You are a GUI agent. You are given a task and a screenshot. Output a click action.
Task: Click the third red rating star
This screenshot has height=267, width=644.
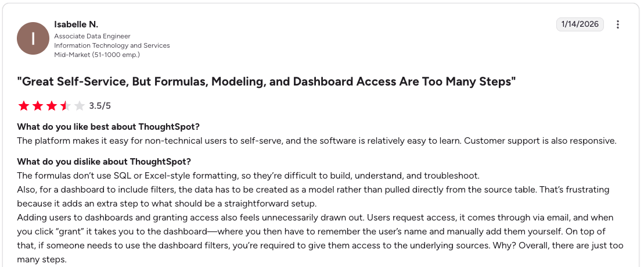pyautogui.click(x=52, y=106)
